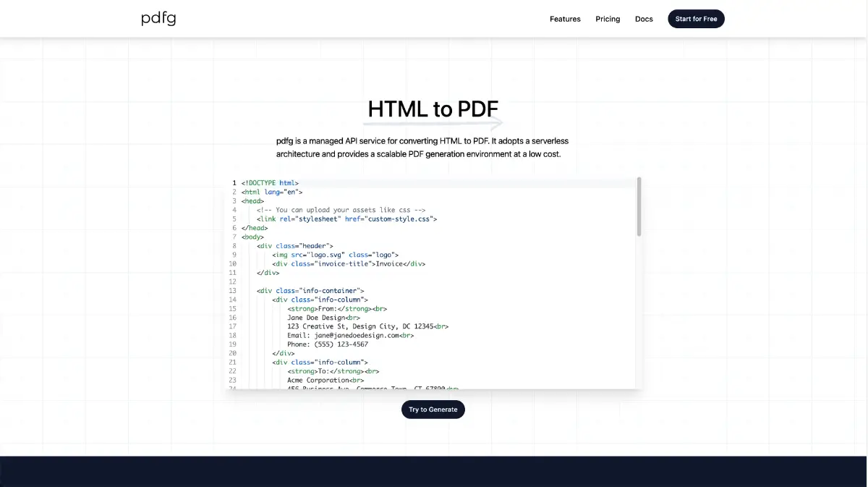Click the upload assets comment line
The width and height of the screenshot is (868, 487).
(x=341, y=210)
